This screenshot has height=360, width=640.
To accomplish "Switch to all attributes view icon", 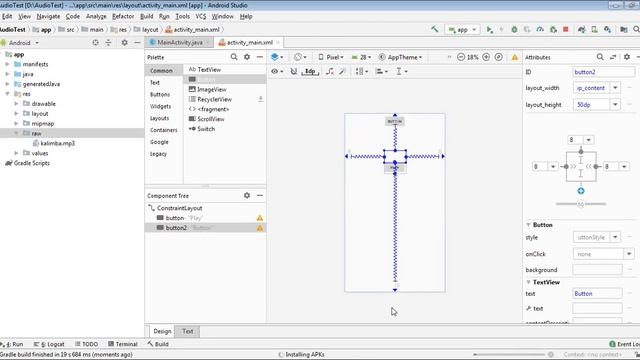I will tap(613, 57).
